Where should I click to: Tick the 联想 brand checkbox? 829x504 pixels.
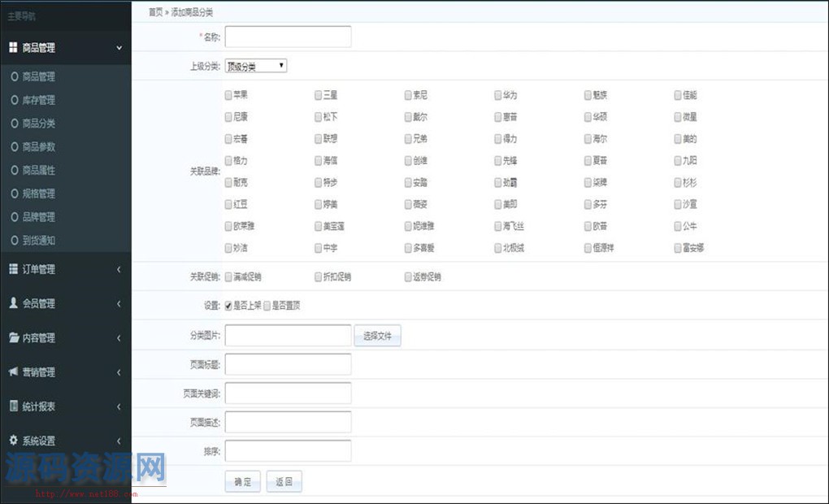319,138
